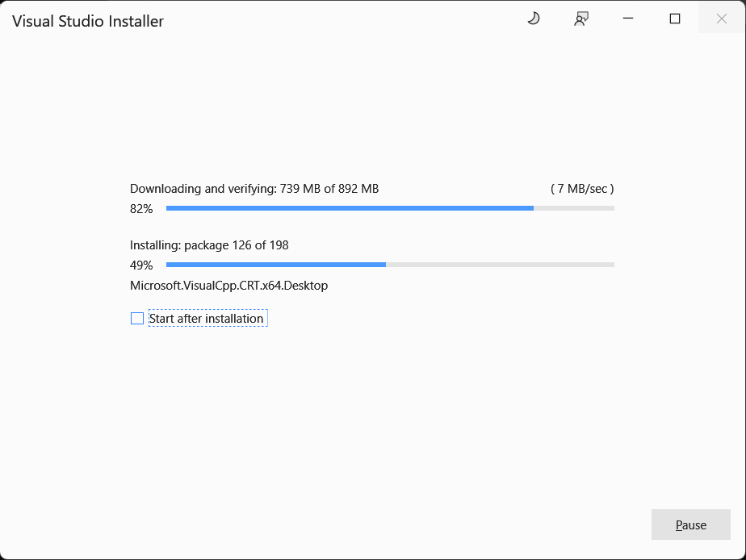Click the Microsoft.VisualCpp.CRT.x64.Desktop package name
This screenshot has width=746, height=560.
(x=228, y=286)
